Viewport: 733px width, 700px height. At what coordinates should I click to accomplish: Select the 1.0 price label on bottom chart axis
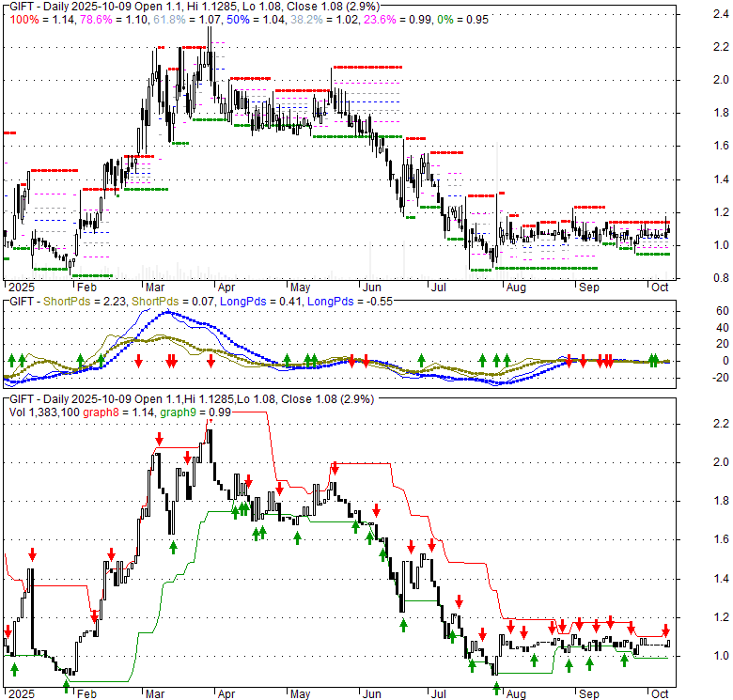pos(721,656)
